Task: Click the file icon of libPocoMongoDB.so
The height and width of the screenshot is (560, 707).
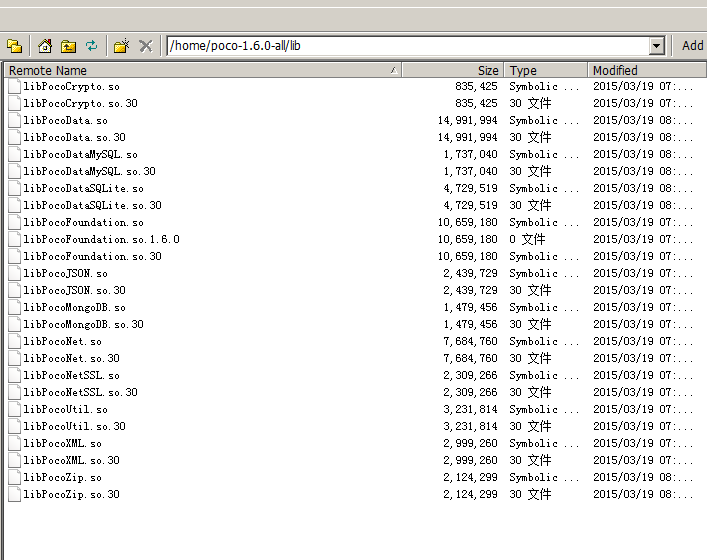Action: pos(14,308)
